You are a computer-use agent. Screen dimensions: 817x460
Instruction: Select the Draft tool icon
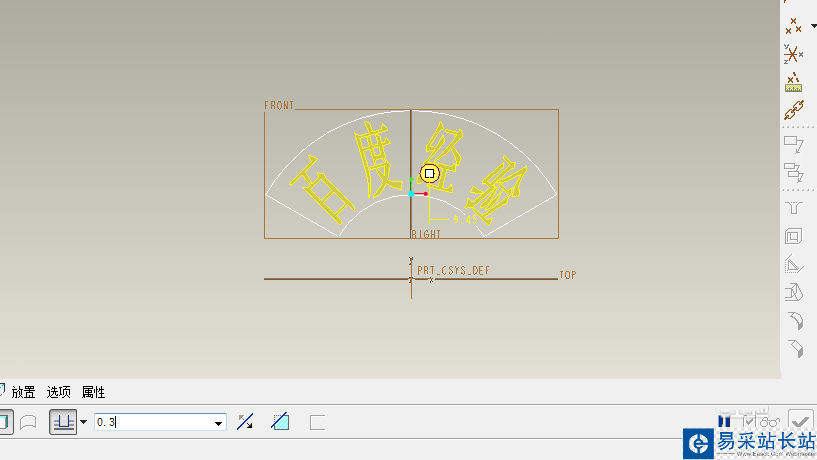coord(794,292)
